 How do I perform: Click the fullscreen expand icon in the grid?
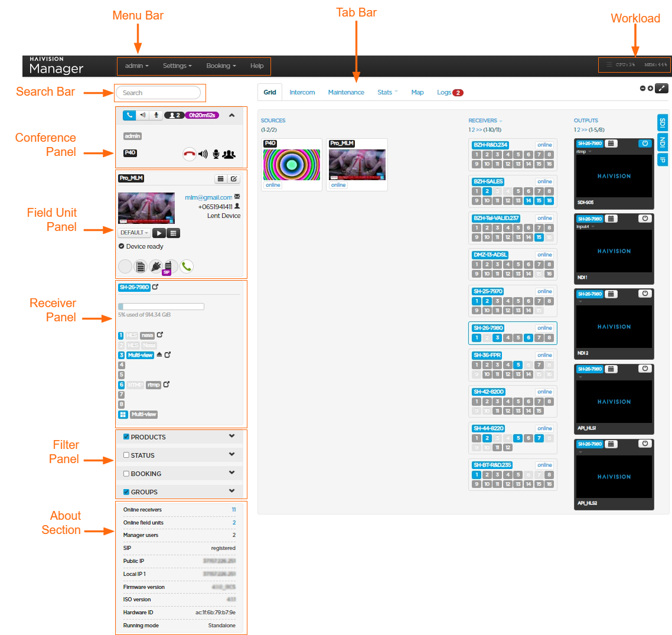662,89
